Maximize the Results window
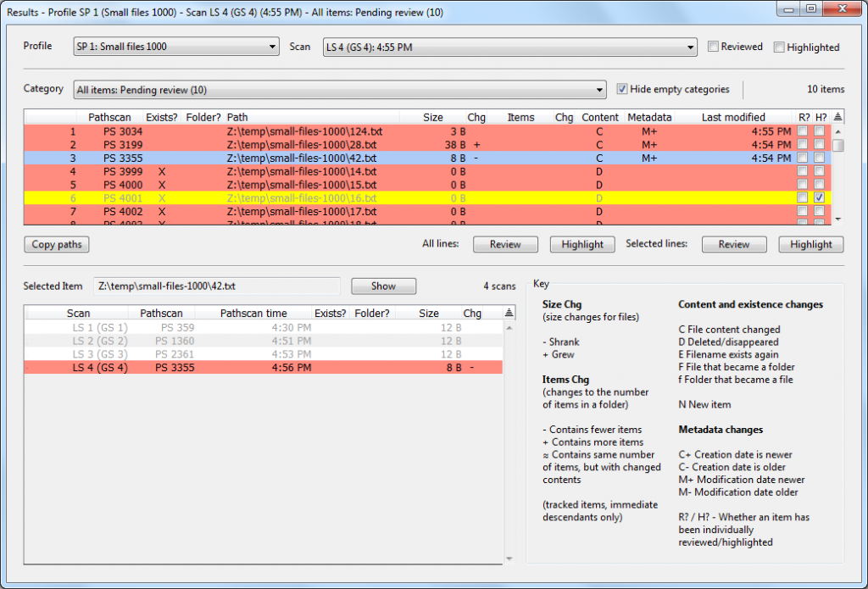 pyautogui.click(x=810, y=8)
